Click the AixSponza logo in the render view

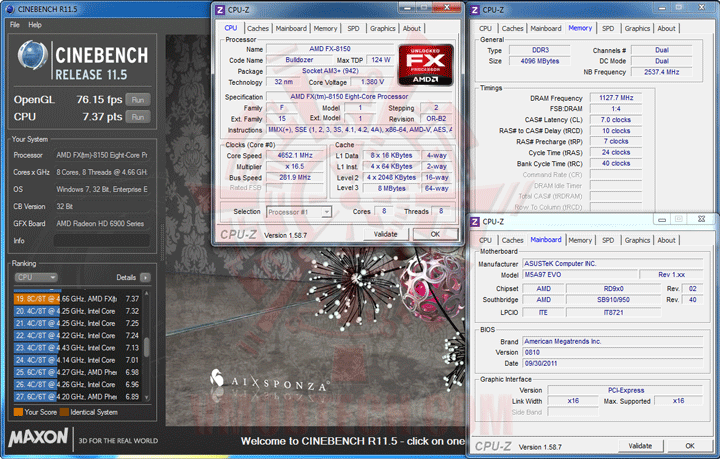pos(269,380)
